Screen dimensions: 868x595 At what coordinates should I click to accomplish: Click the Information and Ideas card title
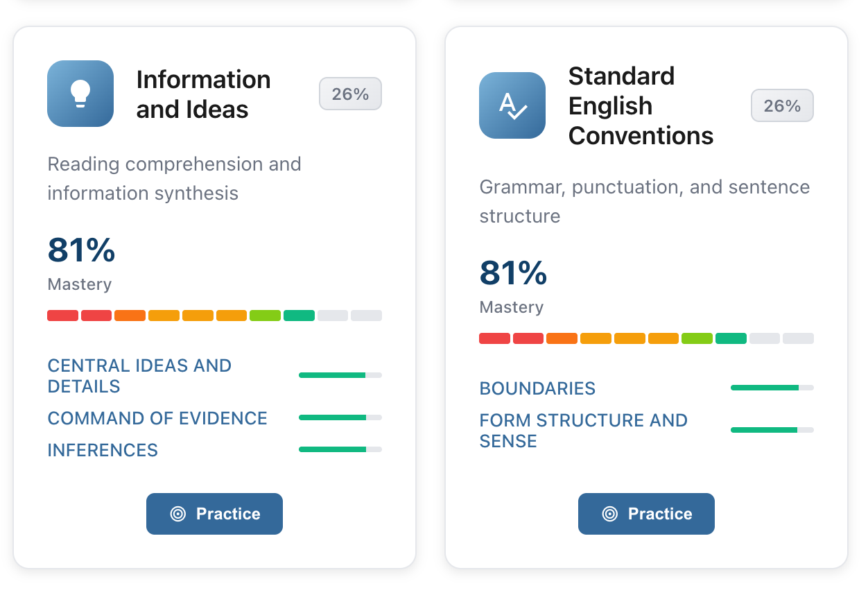pos(203,94)
